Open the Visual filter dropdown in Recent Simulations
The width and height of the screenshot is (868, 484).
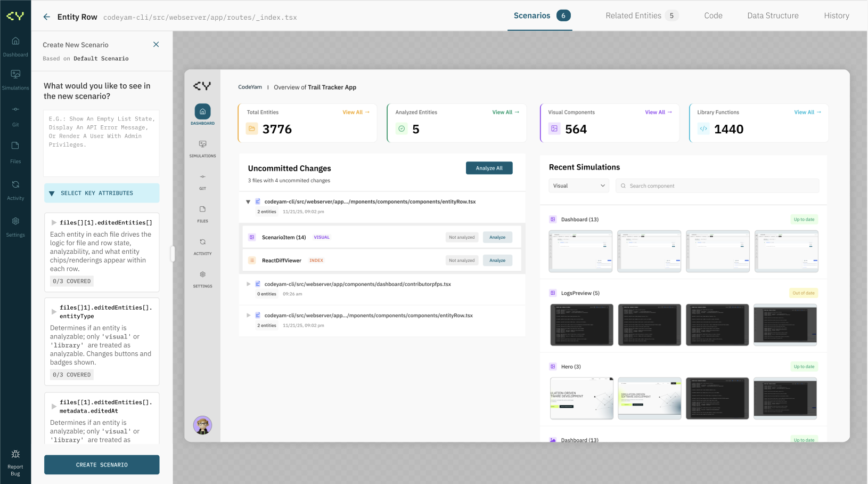coord(578,185)
